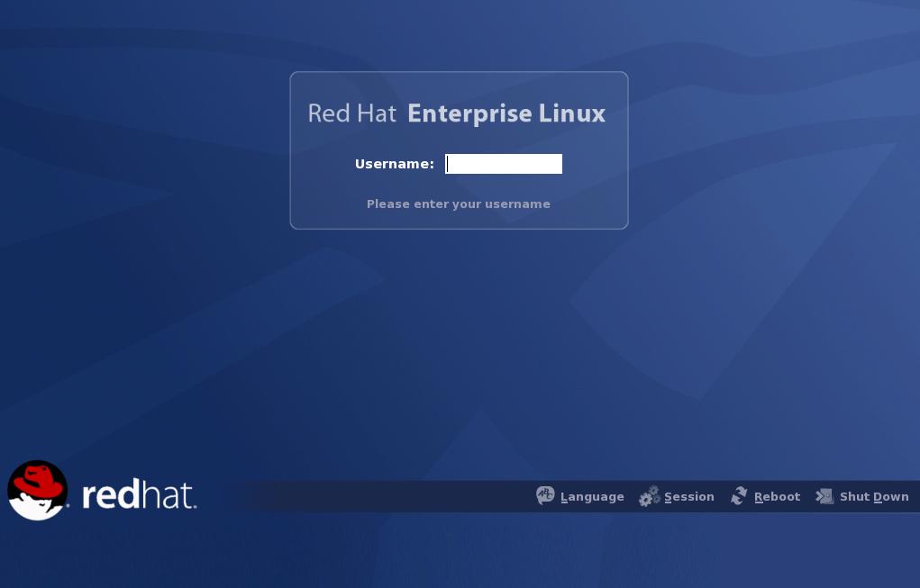Select the Shut Down label

pos(874,496)
